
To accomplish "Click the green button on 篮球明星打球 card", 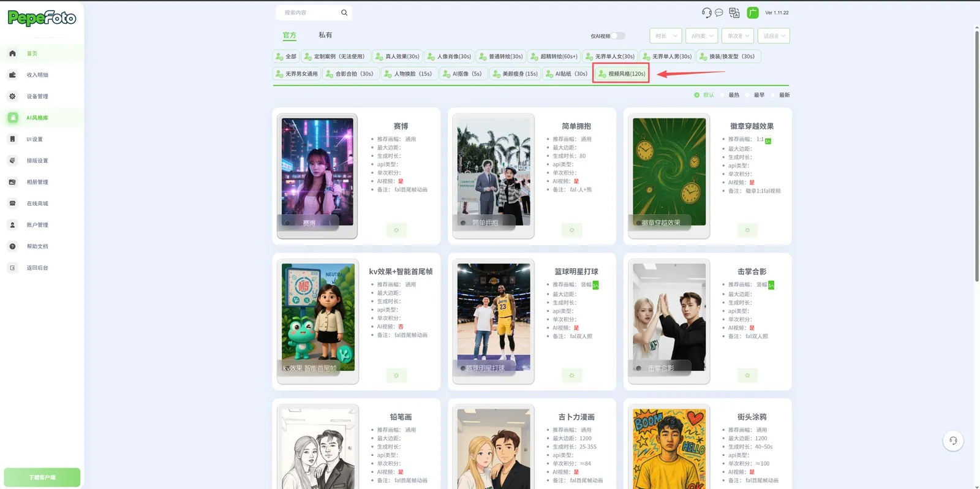I will [x=572, y=375].
